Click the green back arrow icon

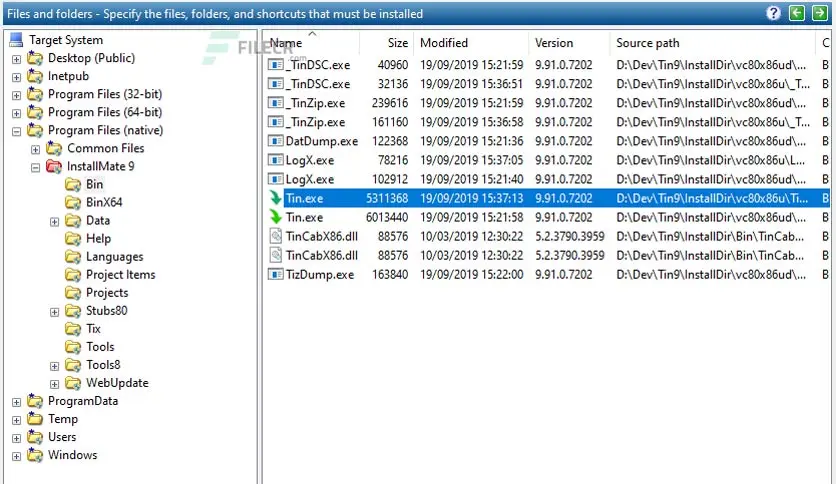797,13
